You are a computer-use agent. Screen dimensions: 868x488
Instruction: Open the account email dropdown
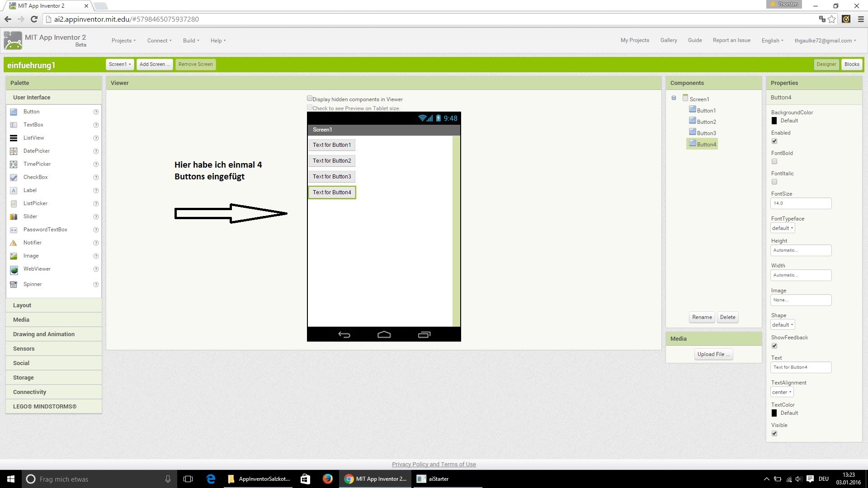(x=825, y=41)
